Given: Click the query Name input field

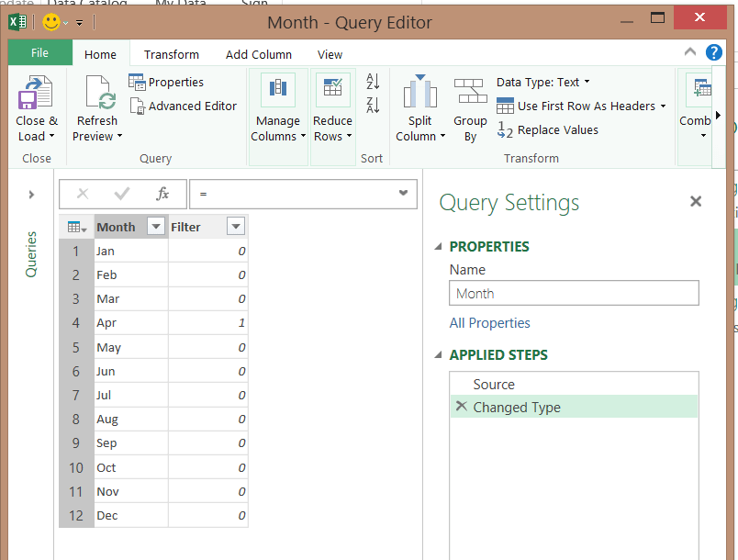Looking at the screenshot, I should [574, 294].
